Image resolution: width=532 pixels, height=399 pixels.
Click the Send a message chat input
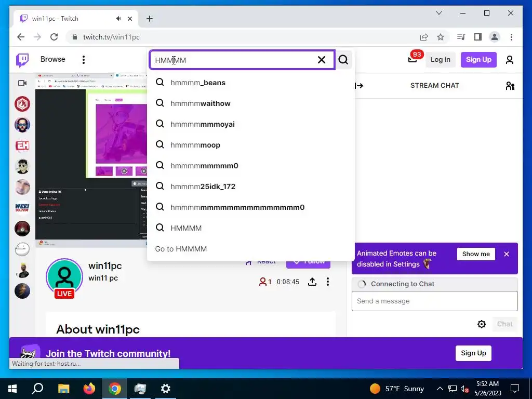pyautogui.click(x=435, y=301)
